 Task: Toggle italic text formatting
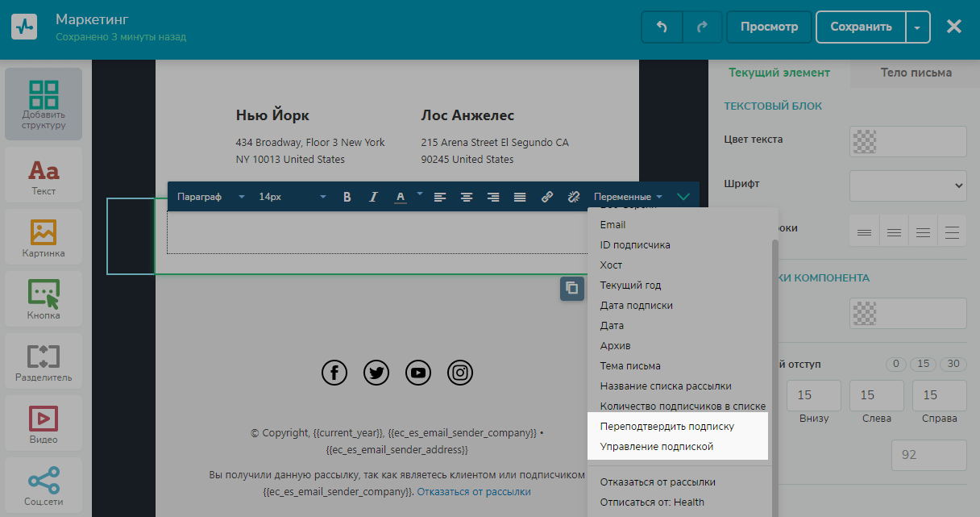click(x=373, y=197)
